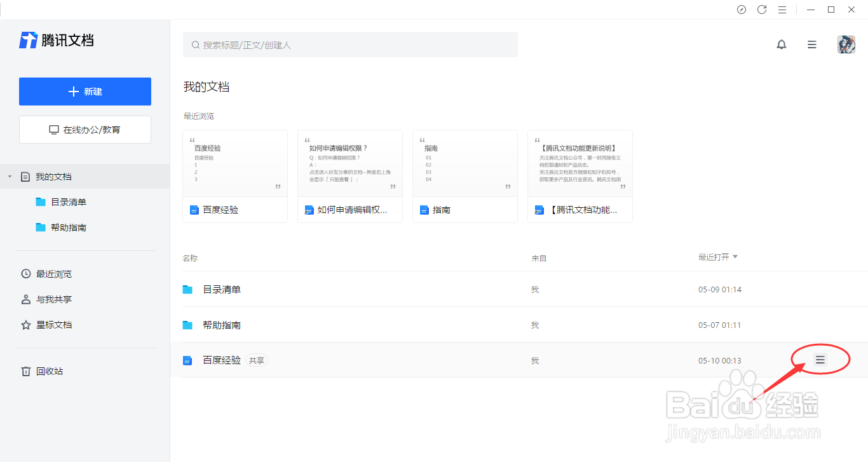Click the search bar to search documents

(x=349, y=44)
